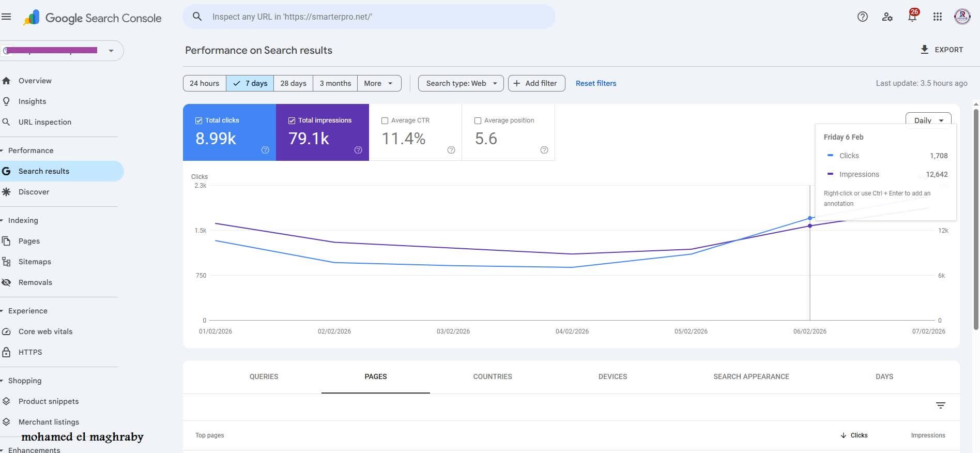Switch to the Countries tab
Screen dimensions: 980x453
click(x=492, y=376)
